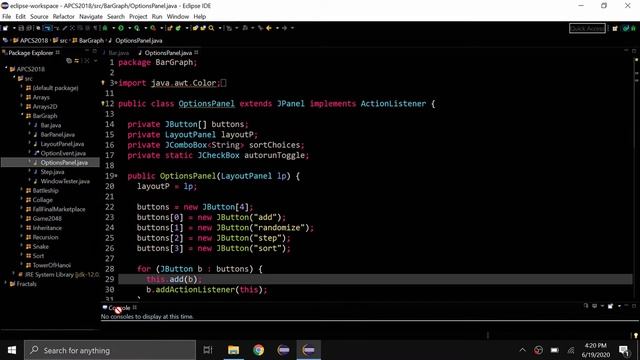Open the Project menu
The height and width of the screenshot is (360, 640).
(138, 17)
